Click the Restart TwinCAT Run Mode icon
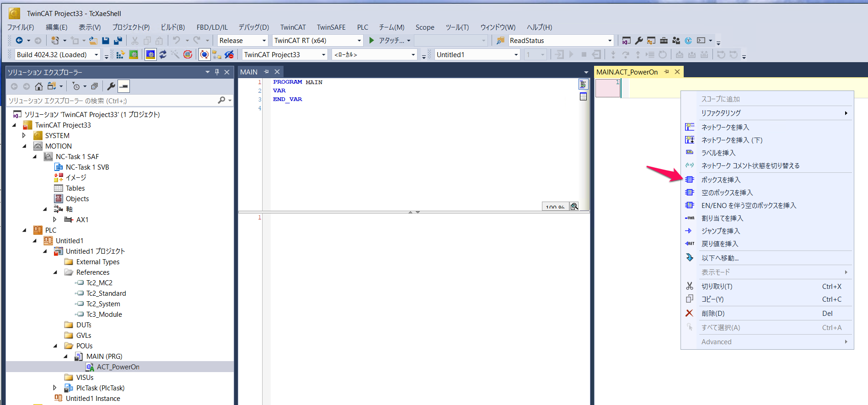Image resolution: width=868 pixels, height=405 pixels. click(134, 55)
